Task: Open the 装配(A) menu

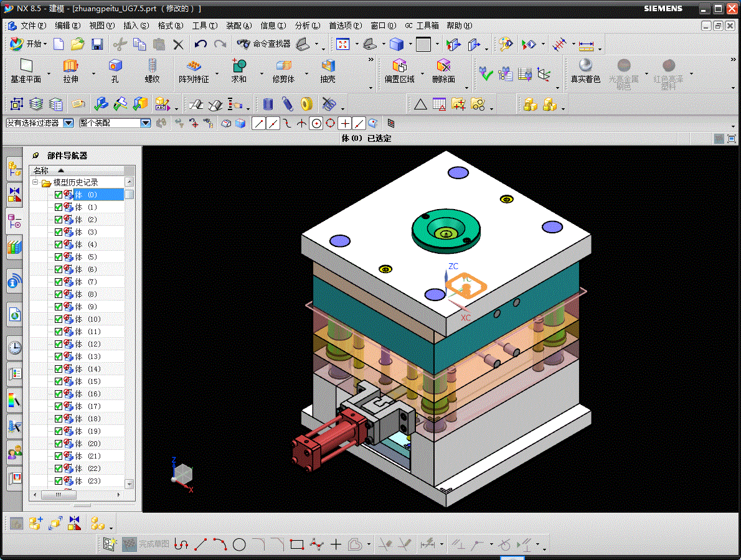Action: (x=238, y=26)
